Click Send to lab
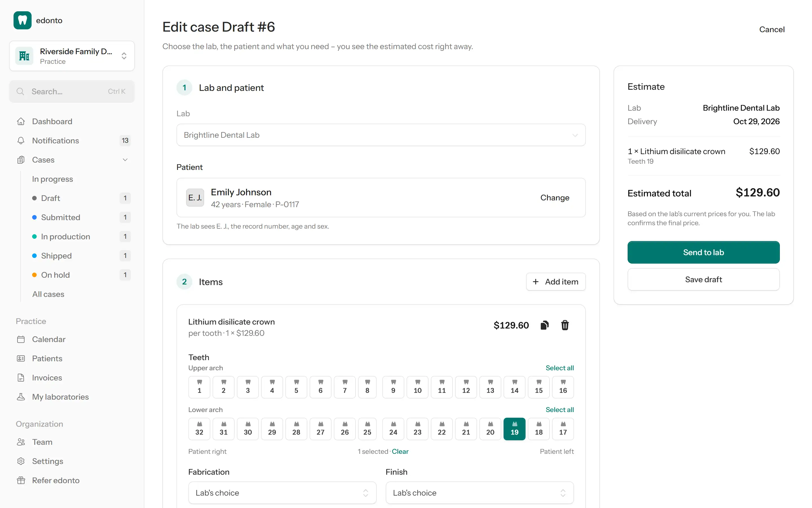This screenshot has height=508, width=812. click(x=703, y=252)
